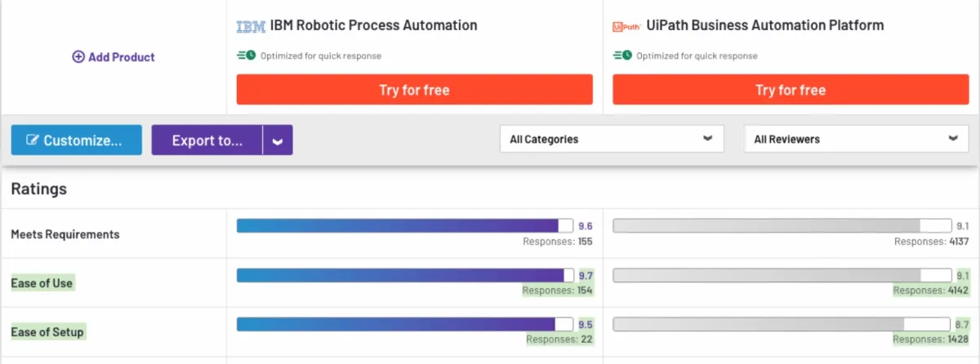Image resolution: width=980 pixels, height=364 pixels.
Task: Click IBM's quick response clock icon
Action: pos(247,55)
